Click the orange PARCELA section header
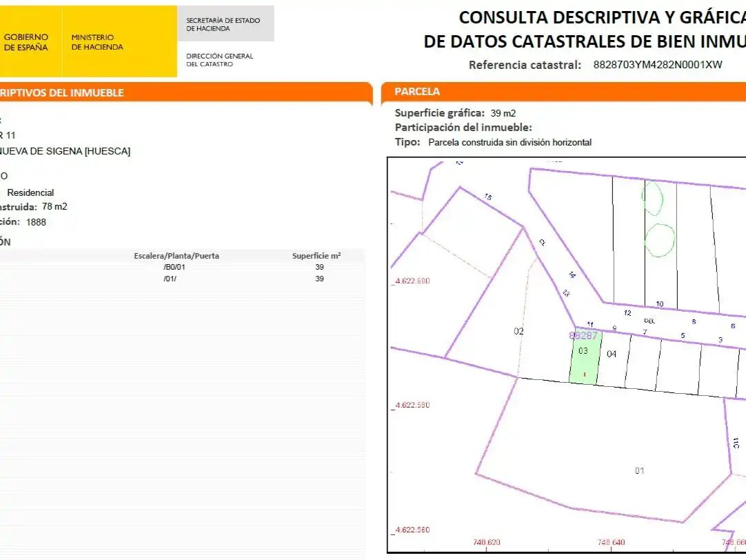Image resolution: width=746 pixels, height=560 pixels. pos(563,91)
